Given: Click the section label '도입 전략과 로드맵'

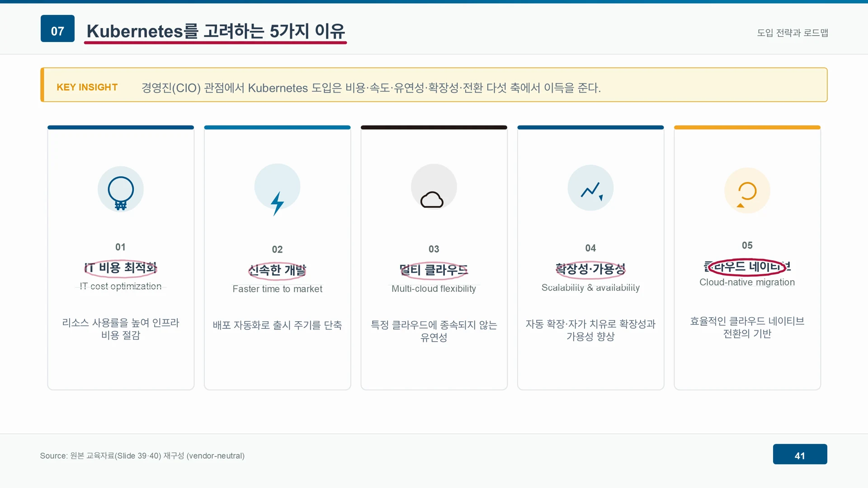Looking at the screenshot, I should (x=793, y=33).
